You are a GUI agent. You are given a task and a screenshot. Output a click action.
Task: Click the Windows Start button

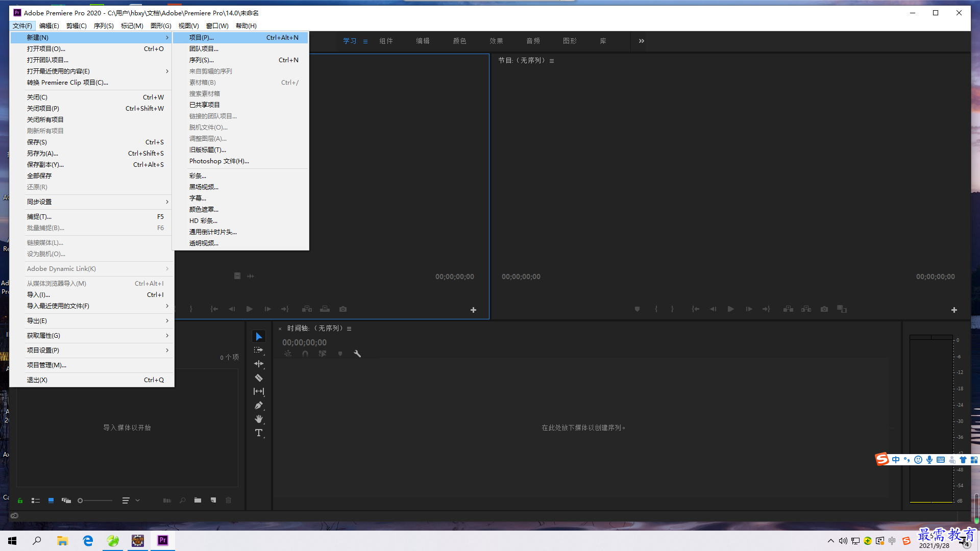(x=12, y=541)
